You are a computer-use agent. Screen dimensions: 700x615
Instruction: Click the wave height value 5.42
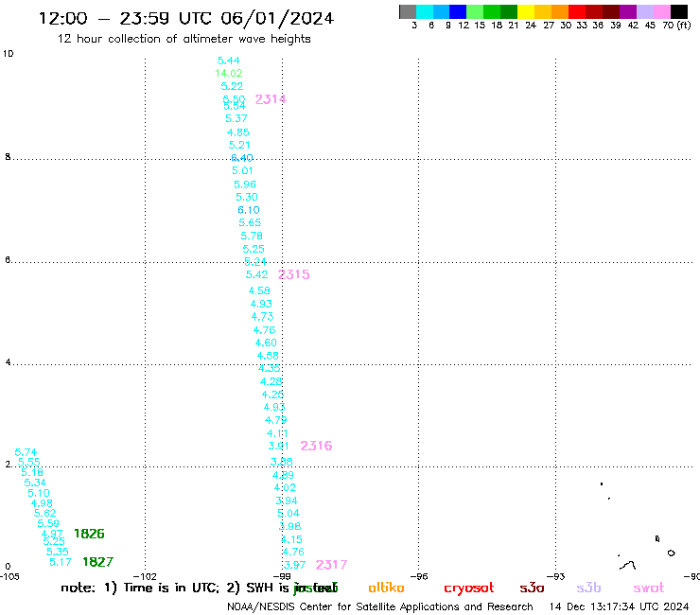click(257, 274)
